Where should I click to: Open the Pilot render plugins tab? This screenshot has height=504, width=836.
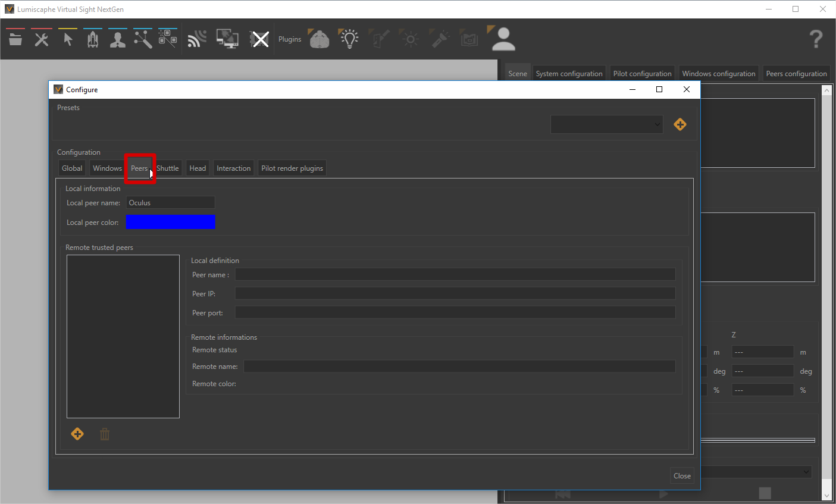(x=292, y=168)
